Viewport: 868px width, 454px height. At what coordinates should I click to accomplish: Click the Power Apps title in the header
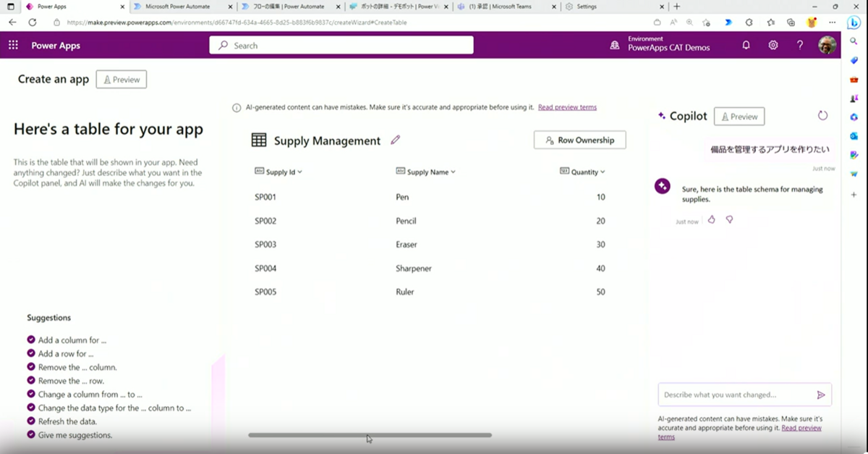[x=56, y=46]
